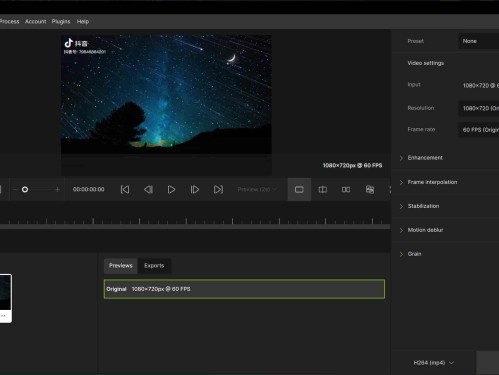Open the H264 (mp4) format dropdown
The height and width of the screenshot is (375, 499).
433,363
